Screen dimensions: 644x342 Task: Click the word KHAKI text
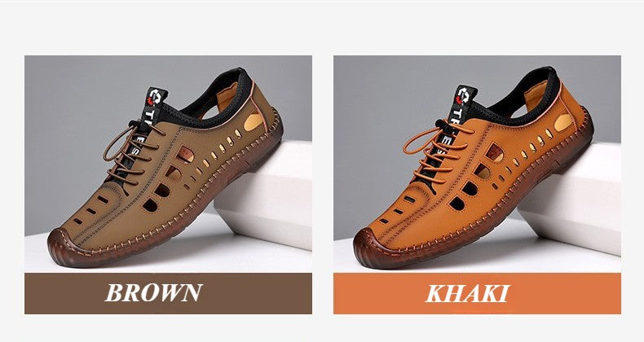coord(467,293)
